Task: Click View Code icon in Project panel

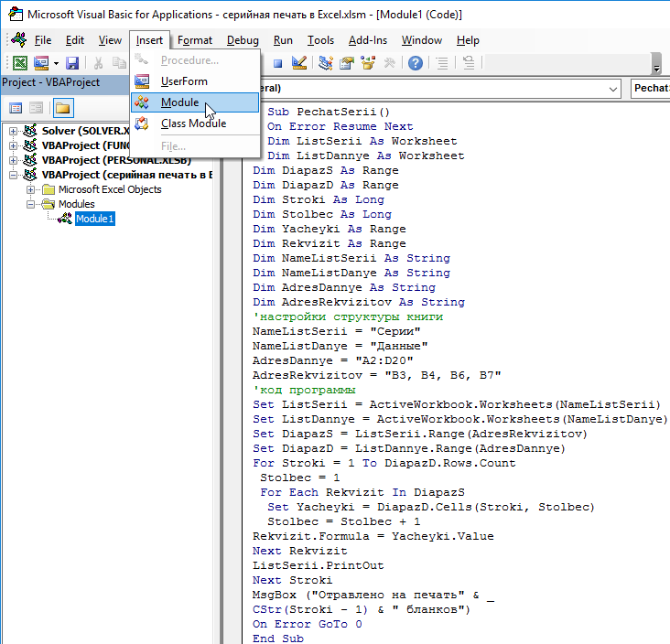Action: coord(16,108)
